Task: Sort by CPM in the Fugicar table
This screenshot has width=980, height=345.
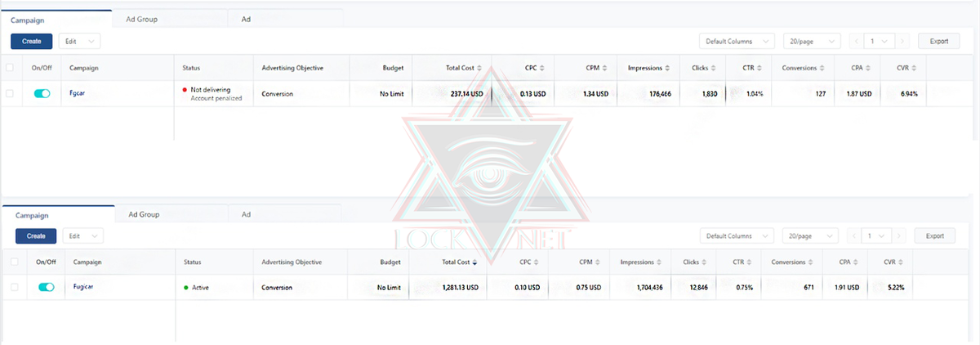Action: click(x=598, y=262)
